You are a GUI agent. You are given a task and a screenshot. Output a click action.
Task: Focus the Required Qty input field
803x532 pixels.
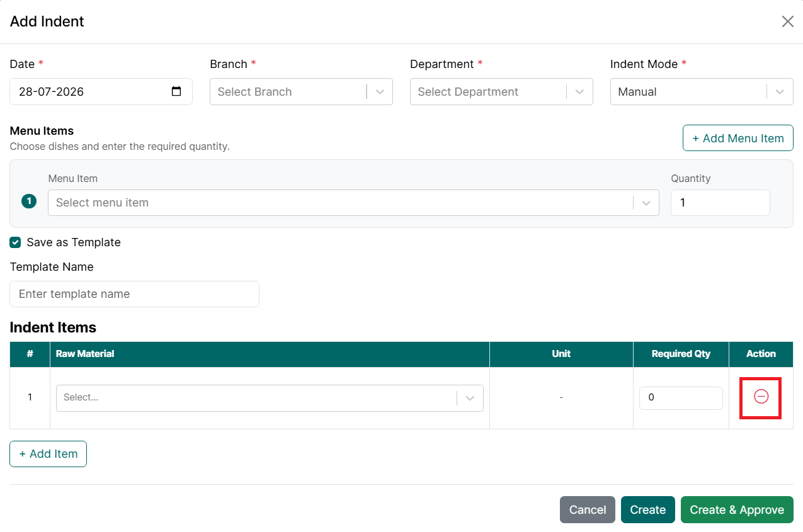click(x=681, y=398)
